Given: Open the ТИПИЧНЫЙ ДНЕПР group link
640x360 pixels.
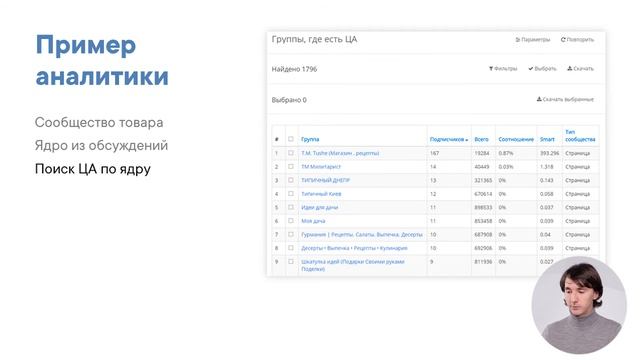Looking at the screenshot, I should (325, 180).
